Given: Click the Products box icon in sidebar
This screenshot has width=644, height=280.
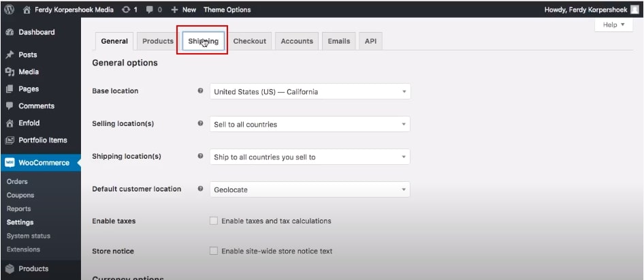Looking at the screenshot, I should [10, 269].
